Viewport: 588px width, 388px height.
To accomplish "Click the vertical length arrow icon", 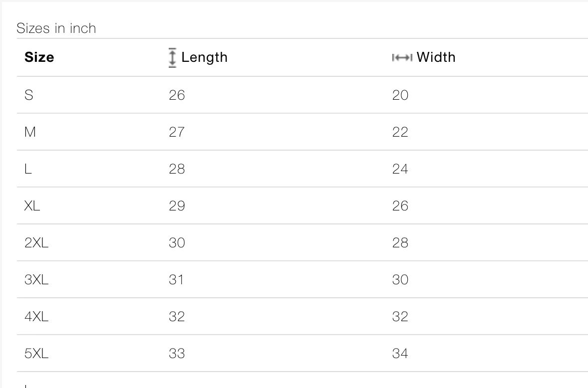I will point(172,58).
